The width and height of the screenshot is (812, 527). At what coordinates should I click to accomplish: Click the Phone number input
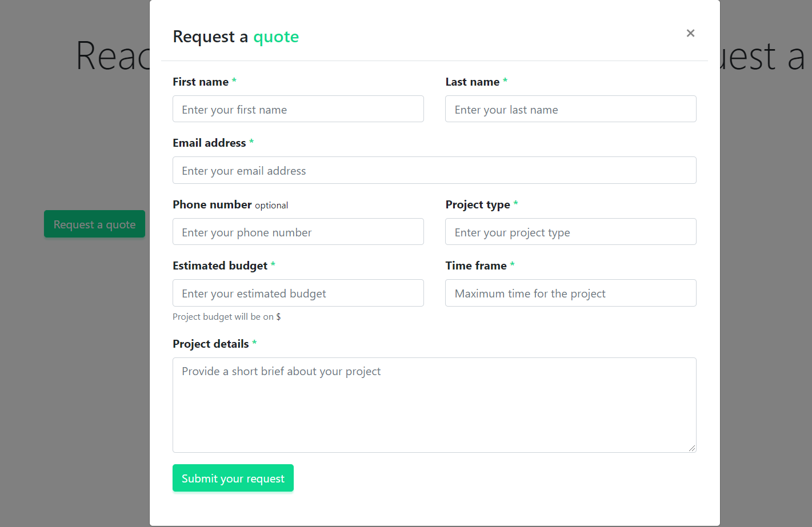click(x=298, y=231)
